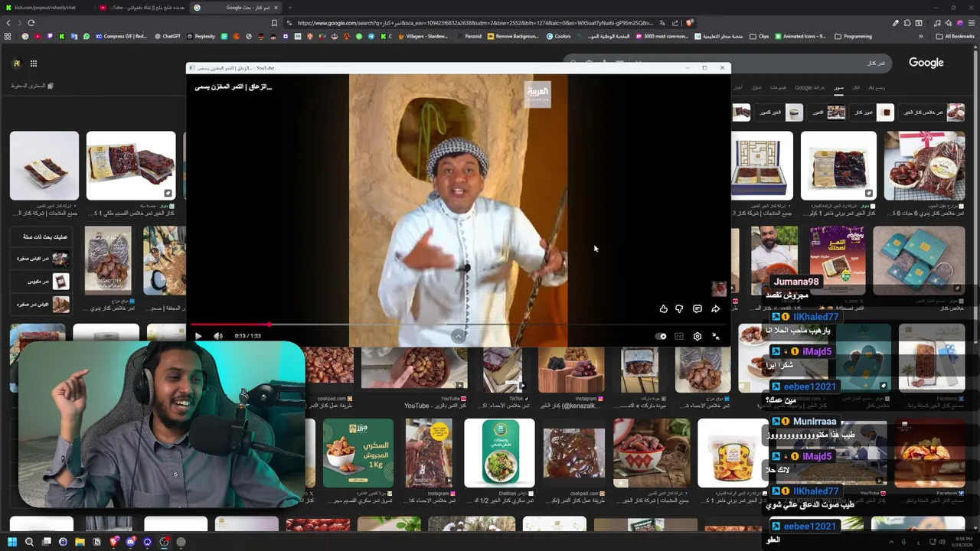Open taskbar clock and date

point(961,542)
